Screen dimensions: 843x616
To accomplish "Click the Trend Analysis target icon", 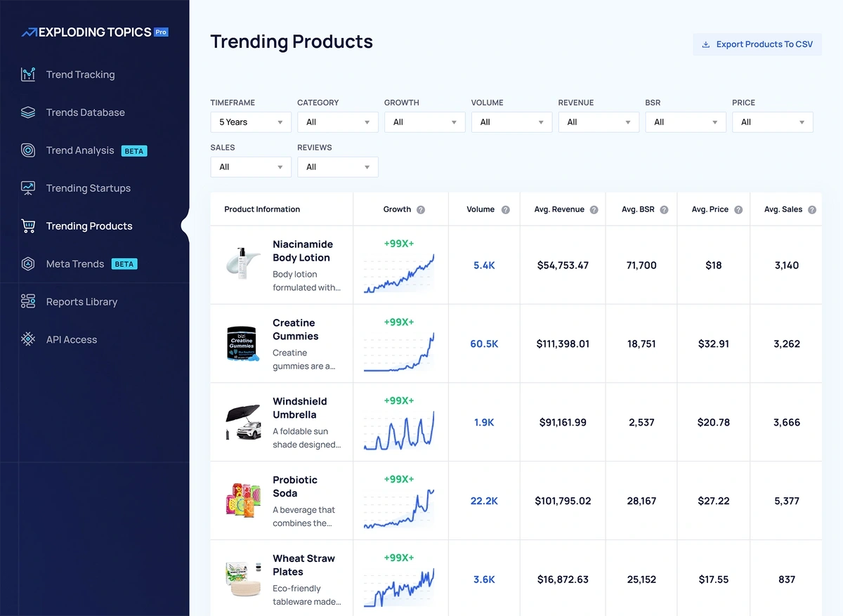I will pos(28,150).
